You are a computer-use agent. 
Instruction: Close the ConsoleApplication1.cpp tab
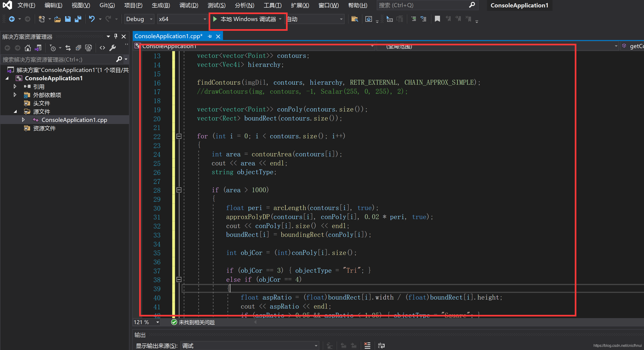click(218, 37)
